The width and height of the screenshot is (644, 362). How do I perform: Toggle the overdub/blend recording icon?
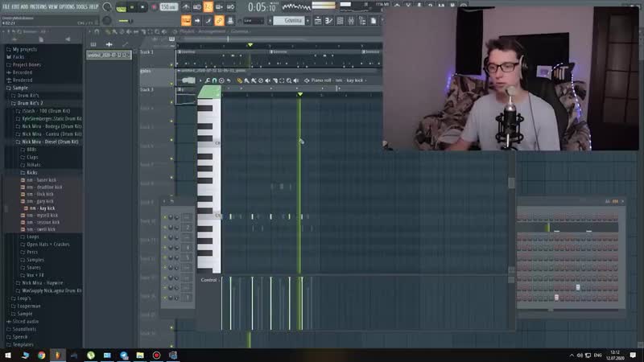[219, 6]
